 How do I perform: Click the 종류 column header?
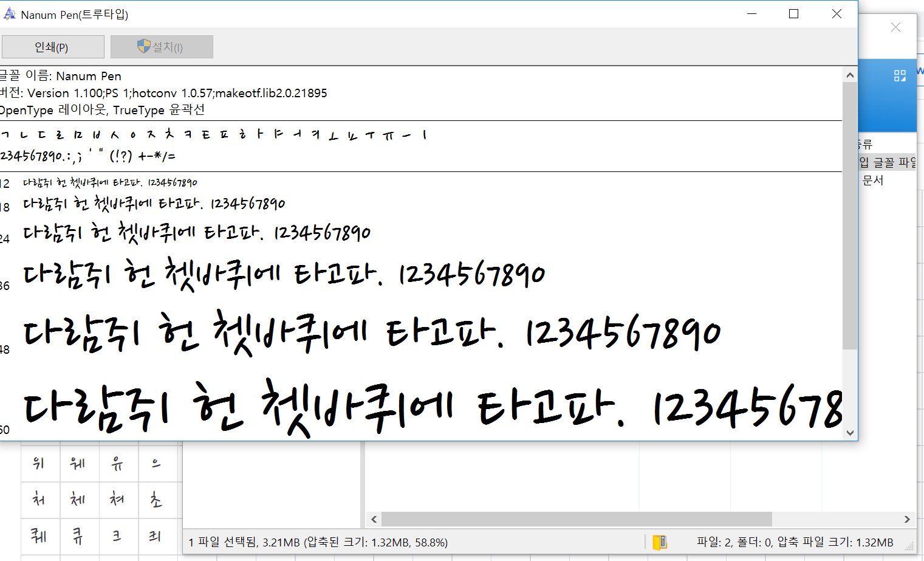pos(866,144)
